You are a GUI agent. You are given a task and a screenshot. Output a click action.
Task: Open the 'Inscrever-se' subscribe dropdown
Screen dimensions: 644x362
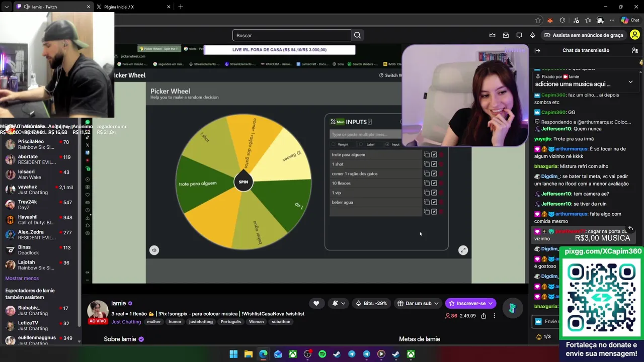[x=470, y=303]
